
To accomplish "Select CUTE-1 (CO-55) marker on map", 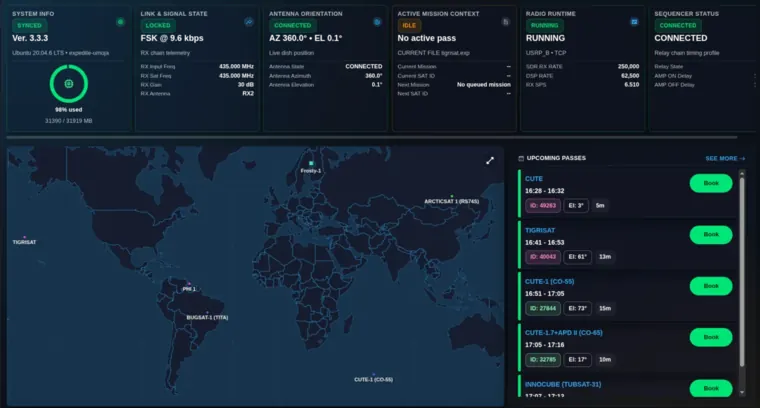I will click(373, 374).
